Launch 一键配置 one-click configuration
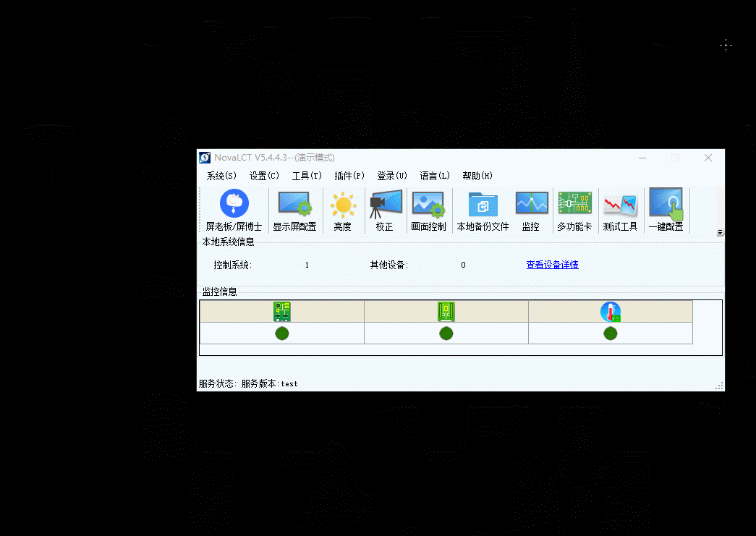The width and height of the screenshot is (756, 536). click(x=666, y=210)
